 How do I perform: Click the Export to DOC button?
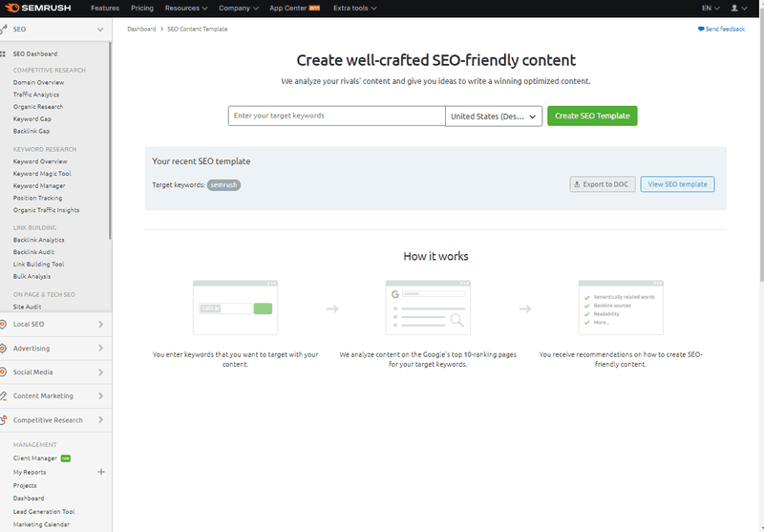(603, 184)
